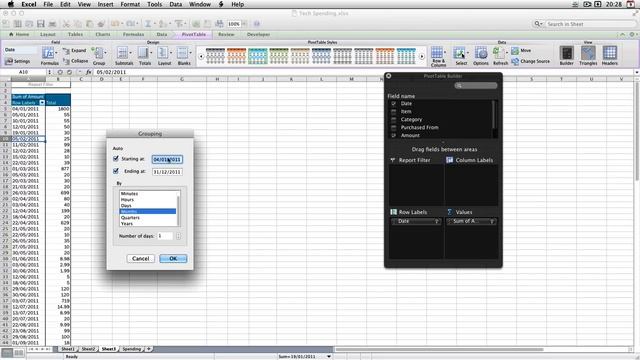Click the Layout design icon
Screen dimensions: 640x360
[x=163, y=53]
